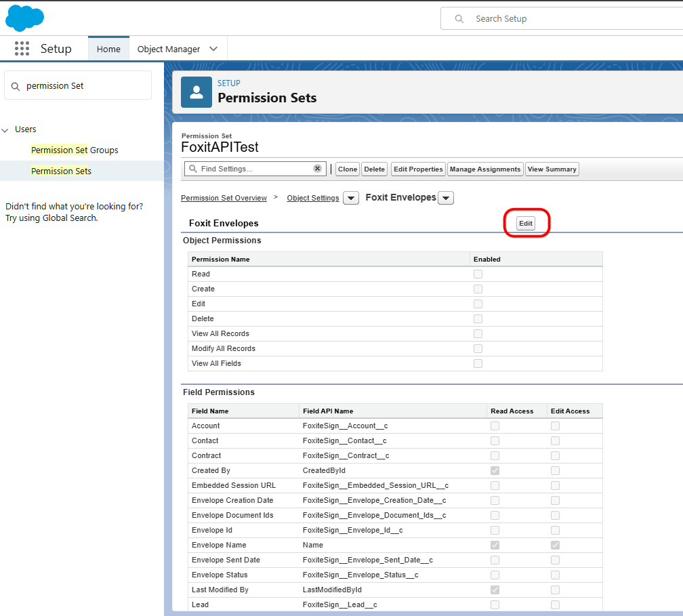Screen dimensions: 683x616
Task: Open the Object Settings dropdown arrow
Action: pyautogui.click(x=350, y=199)
